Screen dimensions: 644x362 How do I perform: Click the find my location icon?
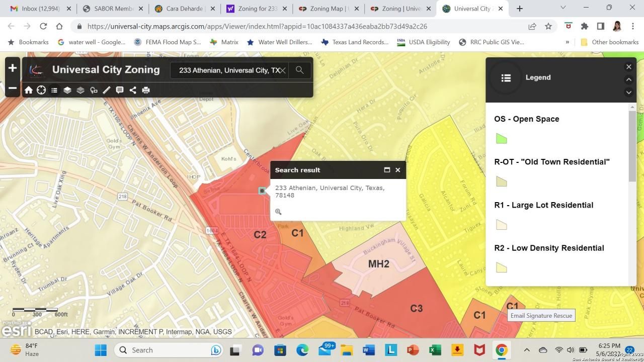[41, 90]
